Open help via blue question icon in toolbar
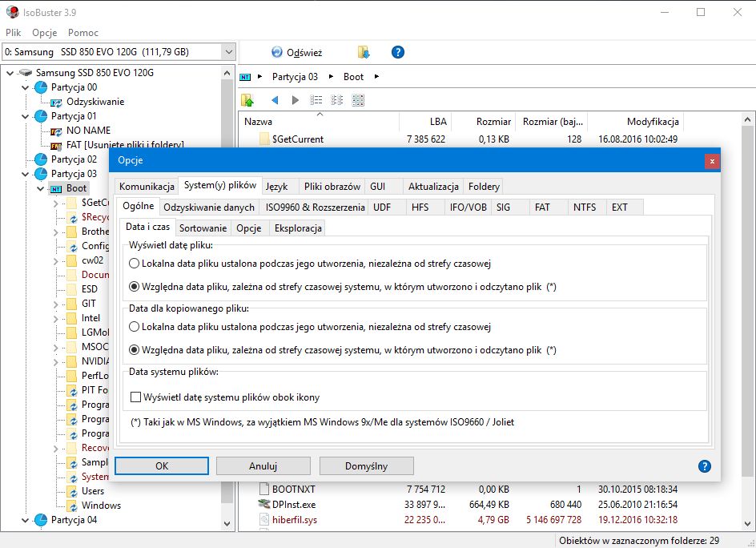The height and width of the screenshot is (548, 756). (x=398, y=52)
